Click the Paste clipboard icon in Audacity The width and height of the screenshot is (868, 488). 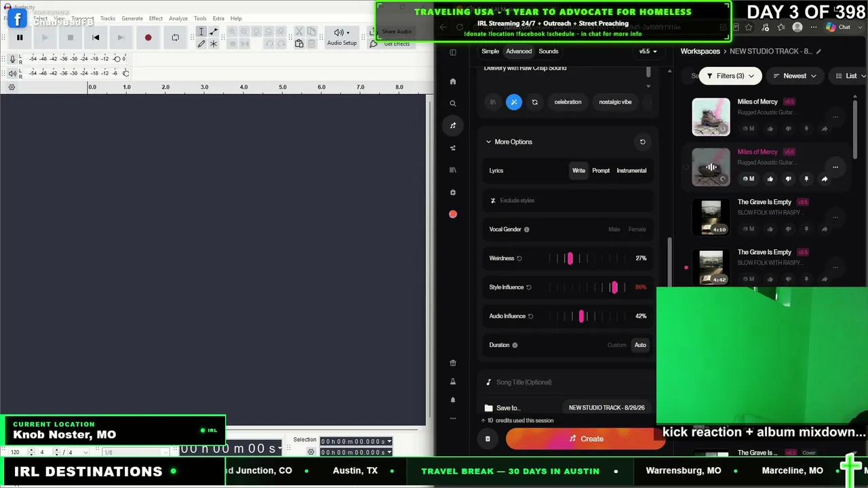(x=299, y=44)
